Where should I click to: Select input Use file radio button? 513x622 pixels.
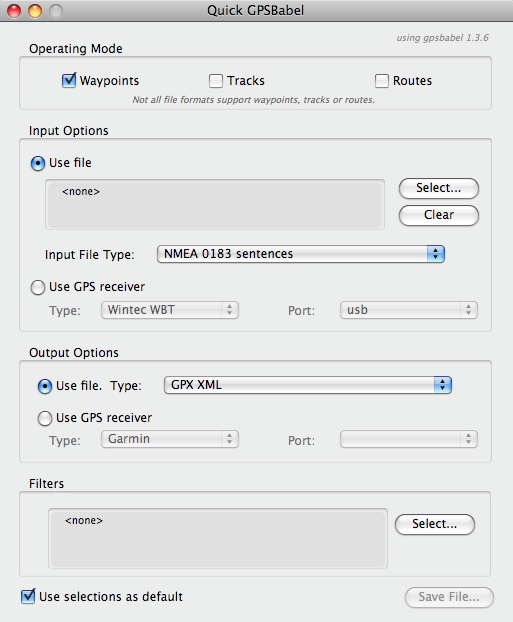coord(38,163)
